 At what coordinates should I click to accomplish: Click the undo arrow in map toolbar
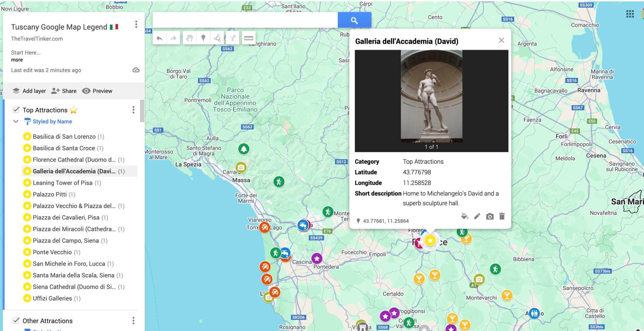tap(159, 38)
